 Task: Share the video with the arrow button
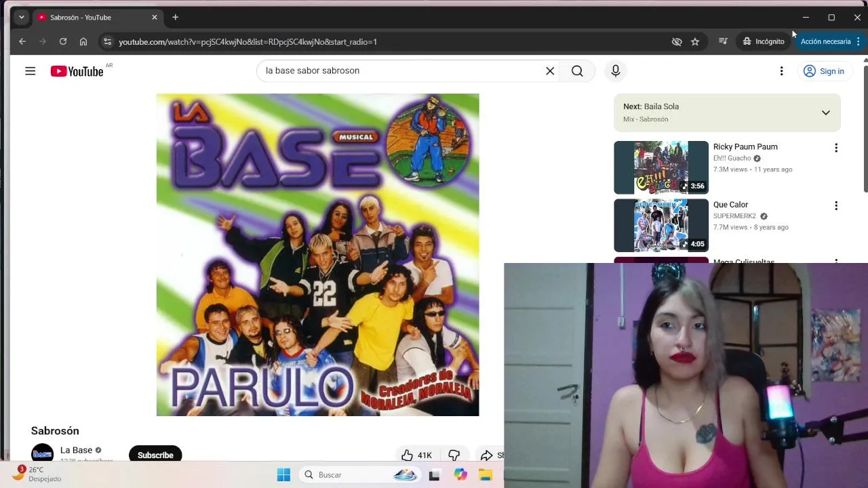490,455
